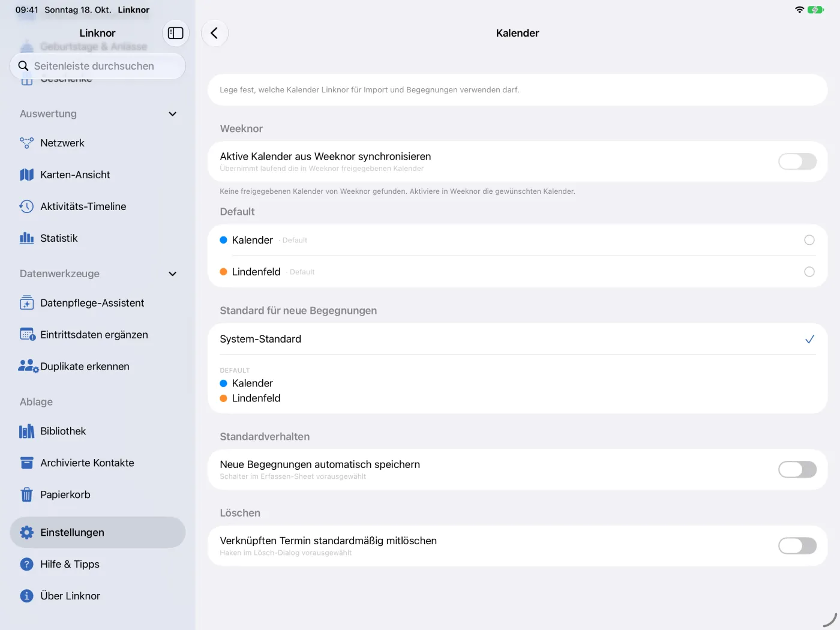
Task: Open Datenpflege-Assistent icon
Action: click(26, 303)
